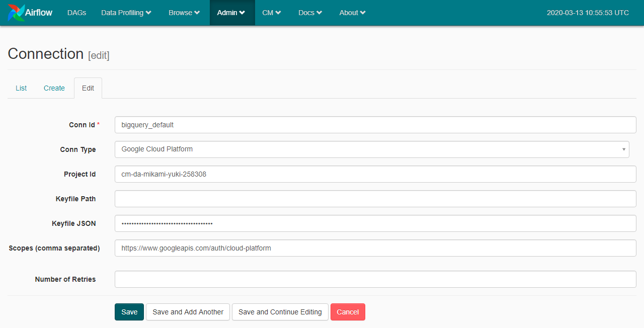The width and height of the screenshot is (644, 328).
Task: Open the About menu
Action: 352,13
